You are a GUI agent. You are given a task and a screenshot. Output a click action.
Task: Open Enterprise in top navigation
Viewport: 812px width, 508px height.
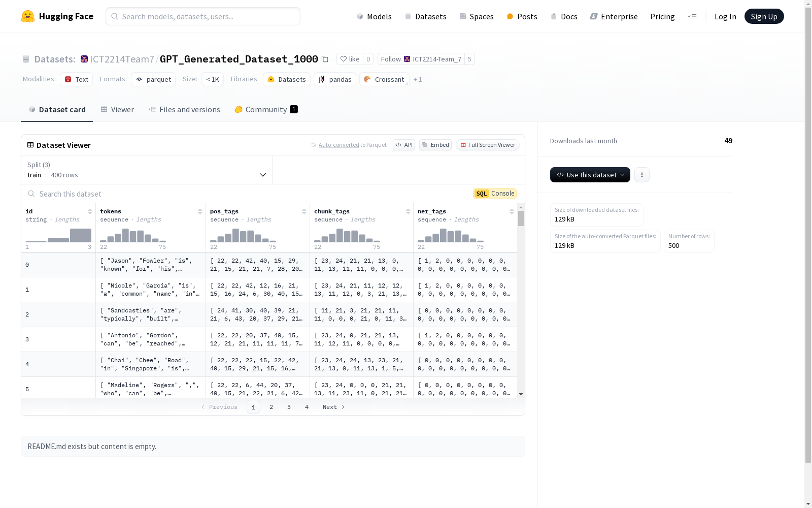coord(614,16)
